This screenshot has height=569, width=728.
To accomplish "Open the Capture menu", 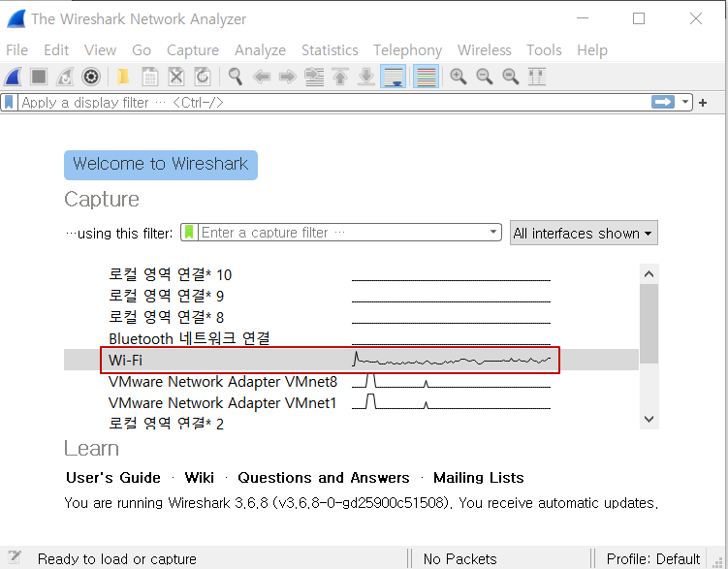I will (193, 50).
